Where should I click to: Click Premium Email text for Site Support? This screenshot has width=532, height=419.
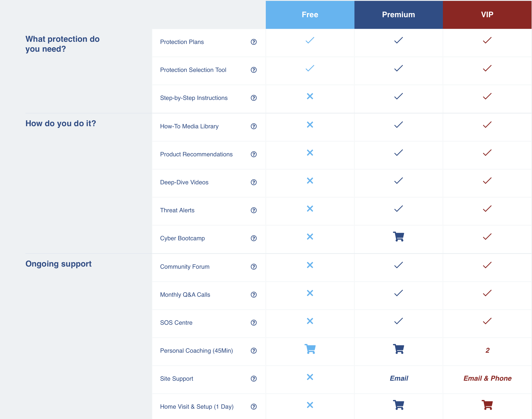pos(399,378)
